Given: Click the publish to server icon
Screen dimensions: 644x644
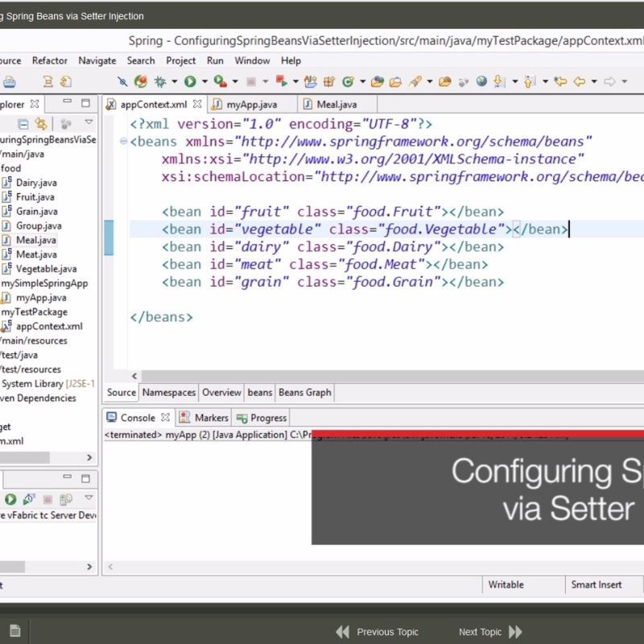Looking at the screenshot, I should click(66, 499).
